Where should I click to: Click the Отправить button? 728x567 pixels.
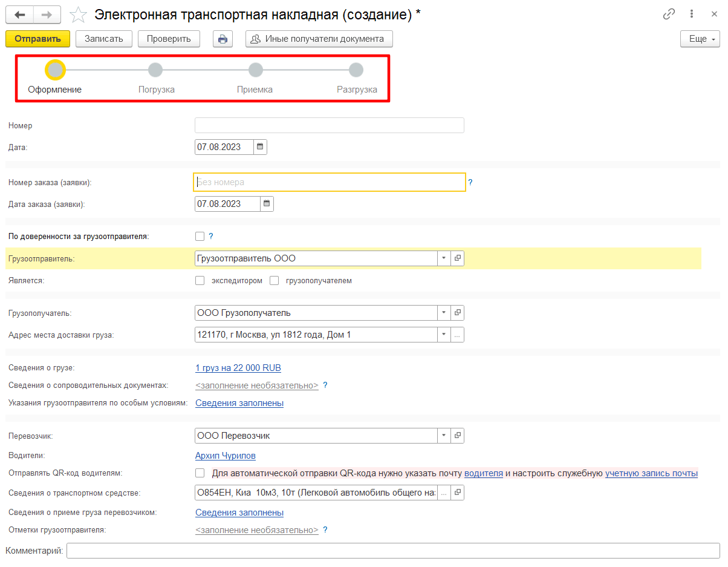(37, 39)
